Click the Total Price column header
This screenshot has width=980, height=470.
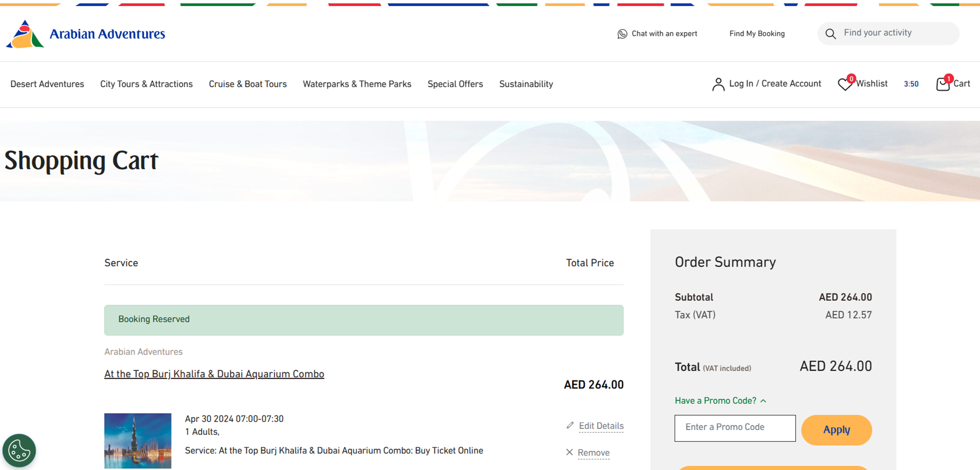590,263
